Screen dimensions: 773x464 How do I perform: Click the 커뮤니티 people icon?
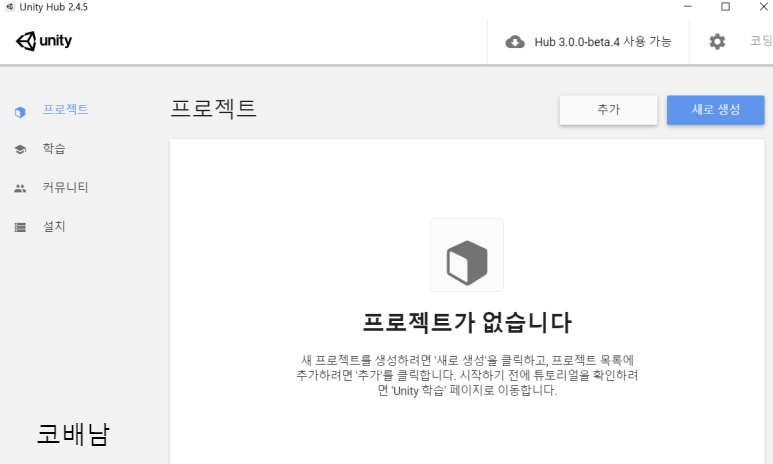click(20, 188)
